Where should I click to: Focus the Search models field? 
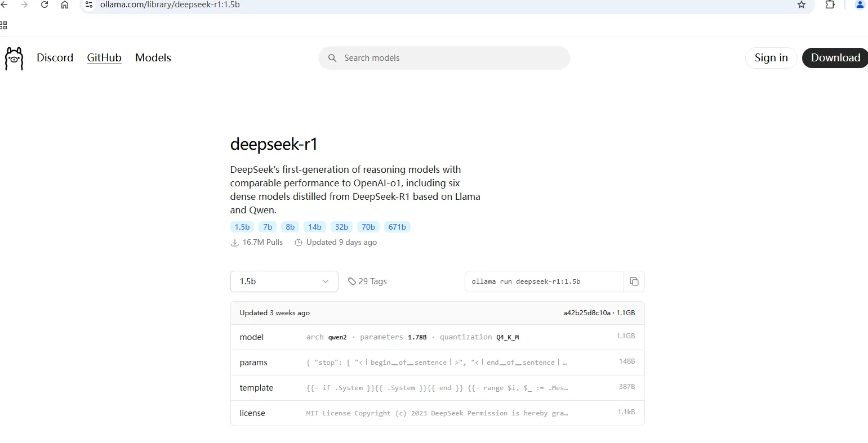coord(444,58)
